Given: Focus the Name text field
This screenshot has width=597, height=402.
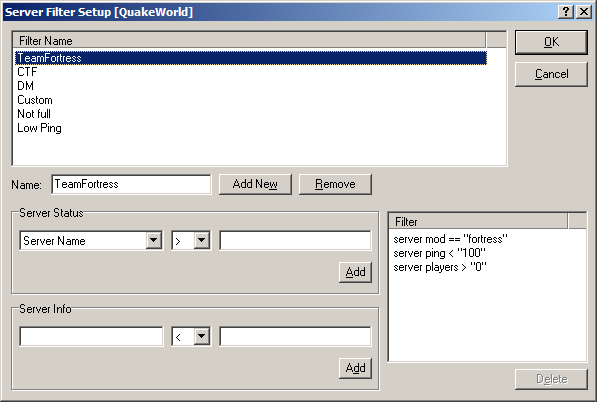Looking at the screenshot, I should pyautogui.click(x=131, y=184).
